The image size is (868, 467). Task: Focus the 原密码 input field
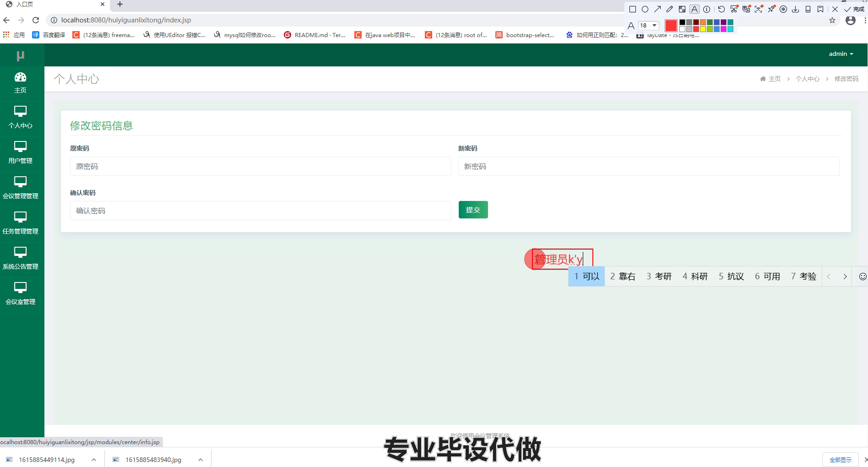pyautogui.click(x=260, y=166)
